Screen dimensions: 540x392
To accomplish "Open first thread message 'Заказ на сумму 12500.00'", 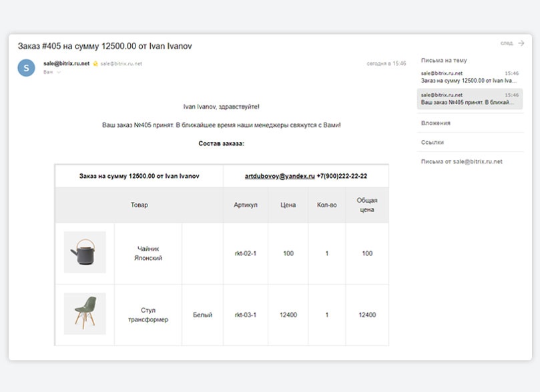I will (x=469, y=77).
